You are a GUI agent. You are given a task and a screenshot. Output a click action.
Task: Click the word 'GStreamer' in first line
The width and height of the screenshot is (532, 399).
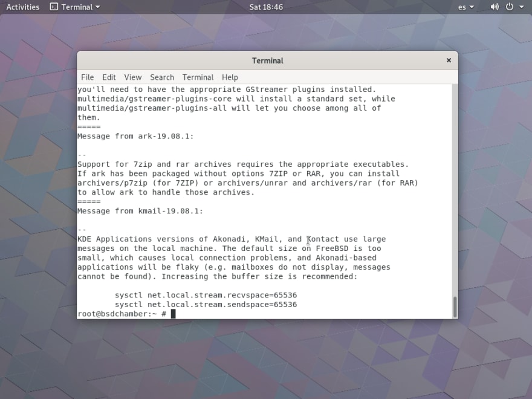267,89
